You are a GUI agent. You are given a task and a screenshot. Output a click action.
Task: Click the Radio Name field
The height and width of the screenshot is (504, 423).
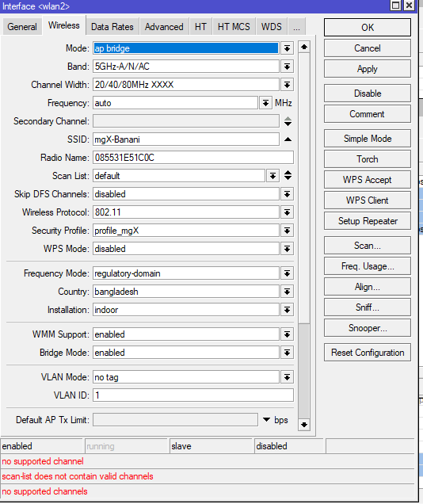(x=193, y=158)
